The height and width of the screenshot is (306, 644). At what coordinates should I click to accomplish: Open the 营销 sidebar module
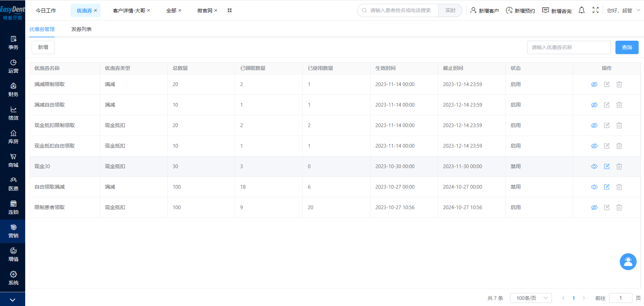click(x=13, y=231)
